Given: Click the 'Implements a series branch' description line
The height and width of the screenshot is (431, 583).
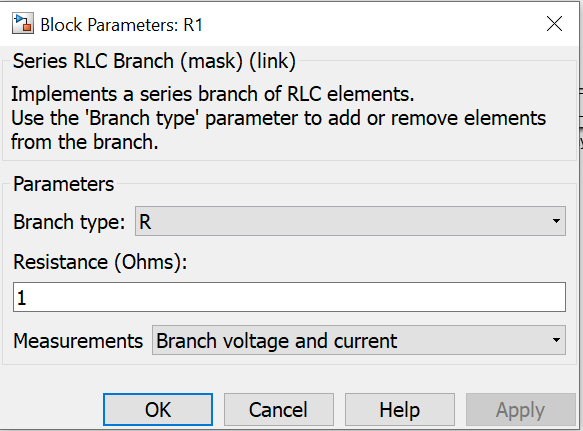Looking at the screenshot, I should point(213,94).
